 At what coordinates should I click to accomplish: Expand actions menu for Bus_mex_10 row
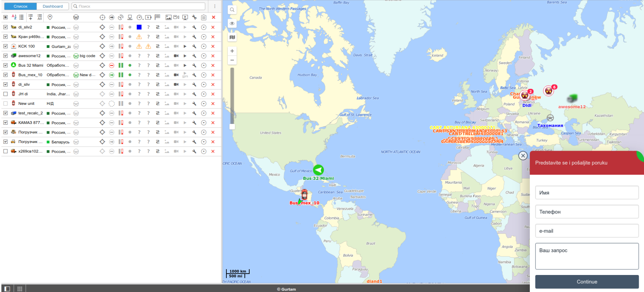(204, 75)
